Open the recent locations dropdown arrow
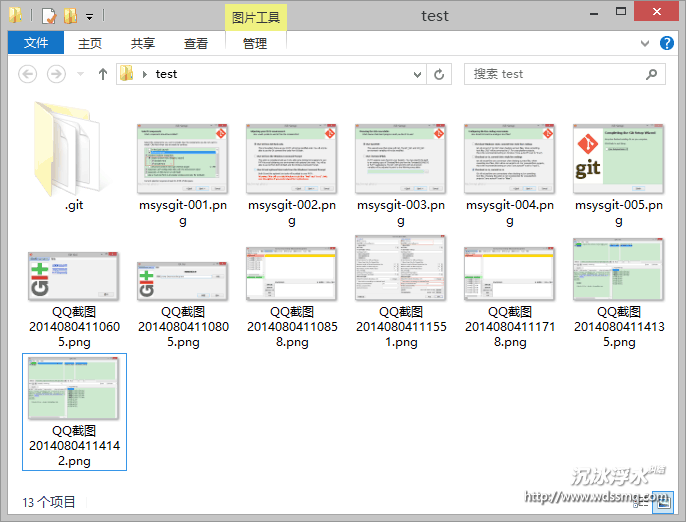 click(81, 74)
